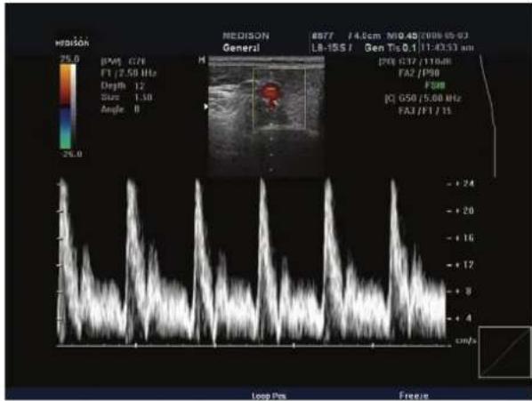Click the '+ 12' velocity scale mark
This screenshot has height=401, width=532.
tap(460, 265)
